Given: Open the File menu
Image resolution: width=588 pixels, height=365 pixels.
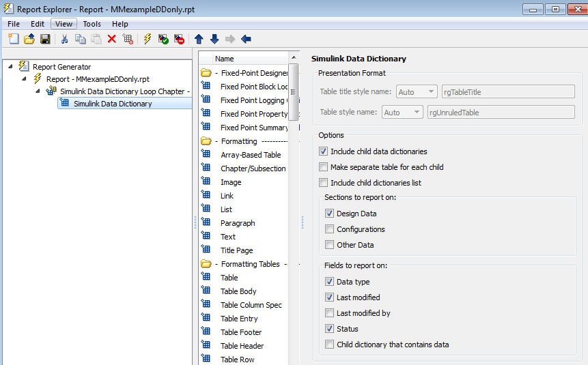Looking at the screenshot, I should (x=14, y=24).
